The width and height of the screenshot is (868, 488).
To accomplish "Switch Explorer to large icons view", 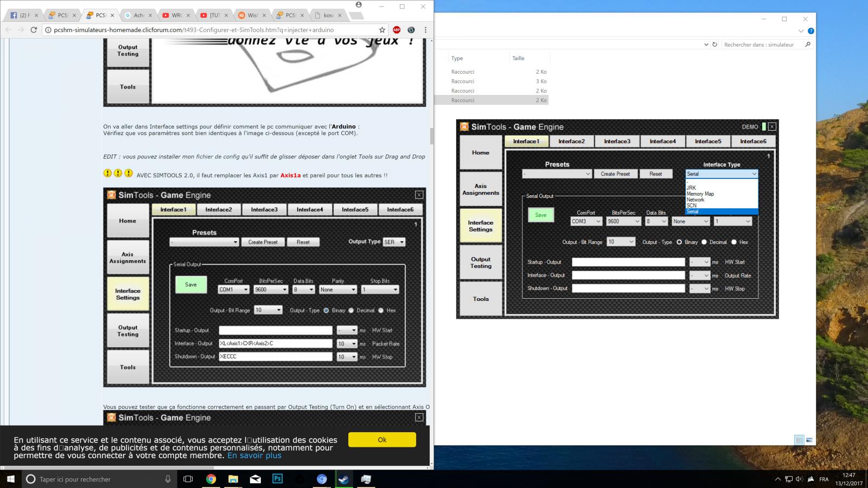I will click(809, 440).
